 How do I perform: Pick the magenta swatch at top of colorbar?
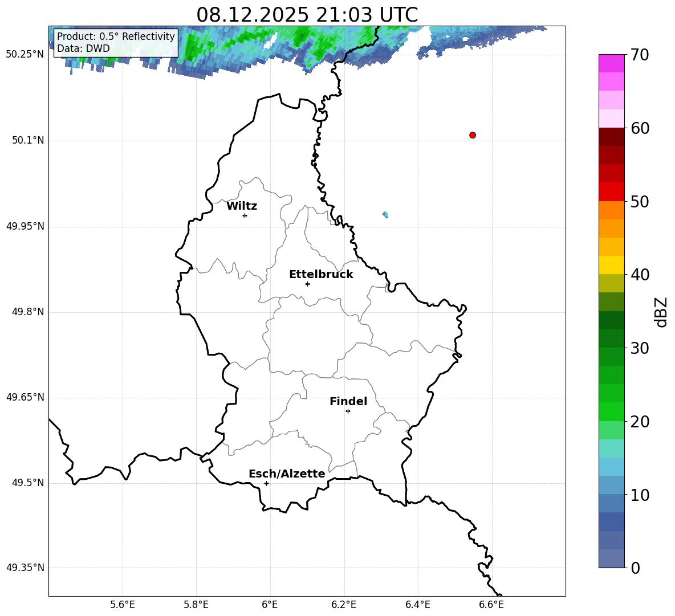(x=612, y=63)
